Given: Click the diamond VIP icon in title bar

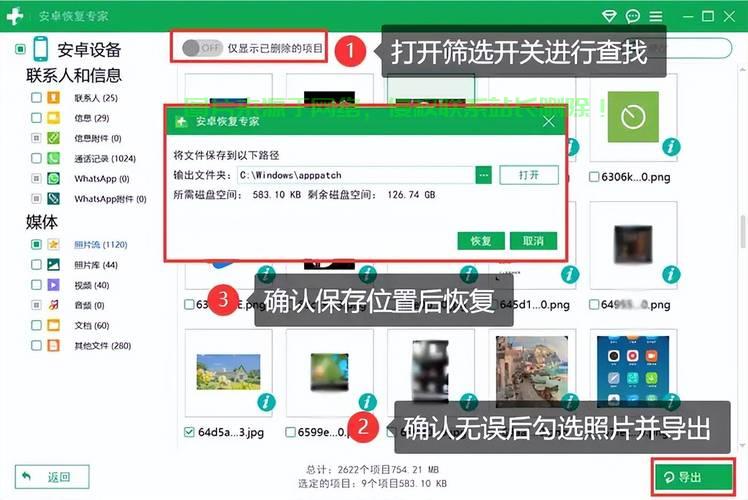Looking at the screenshot, I should click(x=609, y=16).
